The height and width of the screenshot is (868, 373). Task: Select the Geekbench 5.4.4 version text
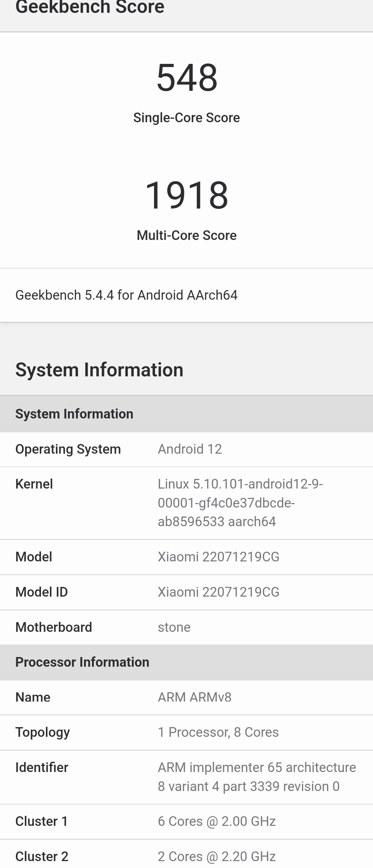[126, 295]
